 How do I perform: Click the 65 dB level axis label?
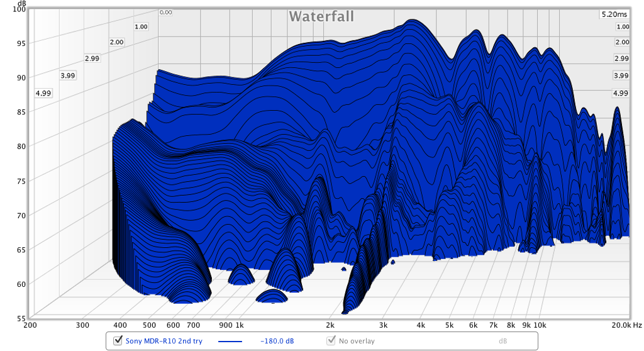pyautogui.click(x=21, y=250)
